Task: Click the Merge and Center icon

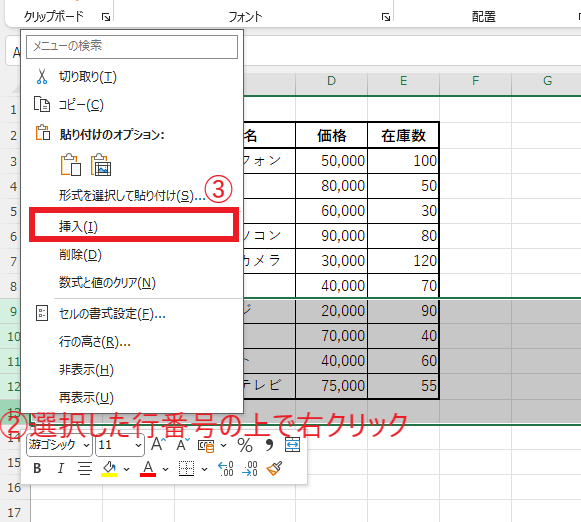Action: pos(292,445)
